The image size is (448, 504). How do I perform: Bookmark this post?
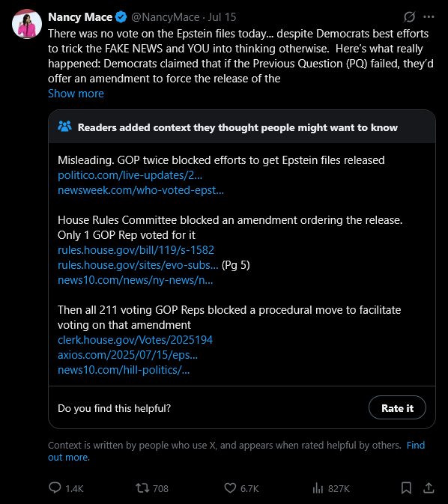406,488
